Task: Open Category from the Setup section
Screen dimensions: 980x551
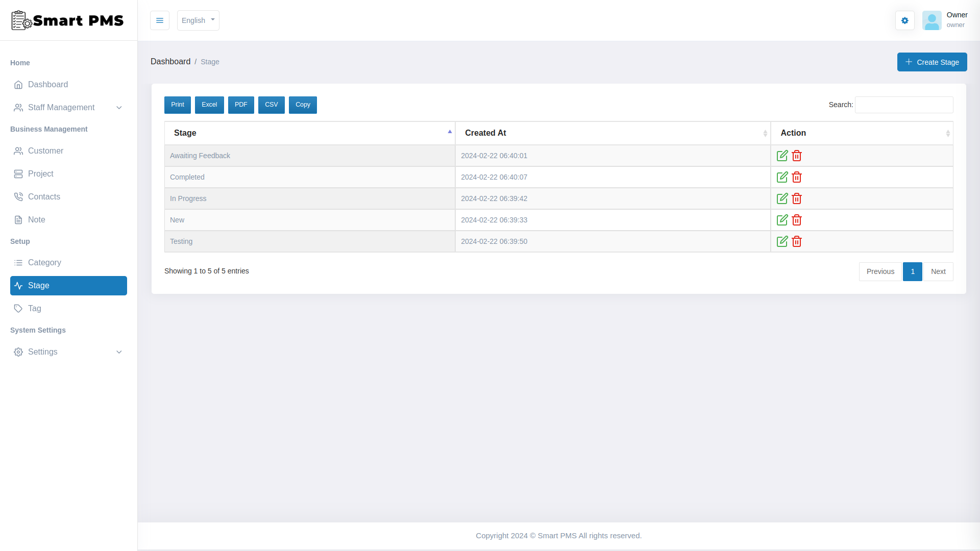Action: click(45, 263)
